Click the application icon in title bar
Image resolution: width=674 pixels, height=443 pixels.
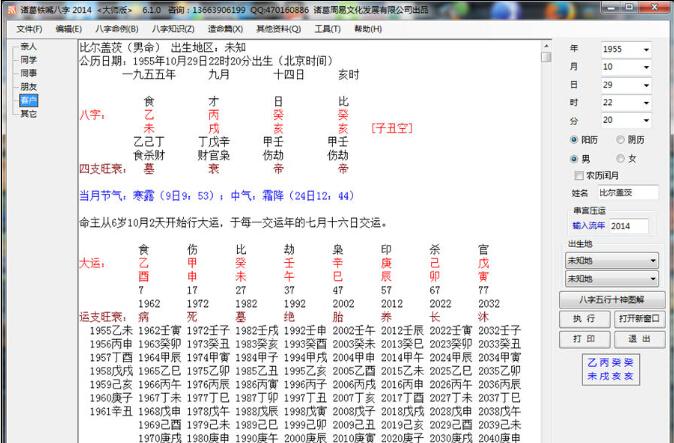12,9
